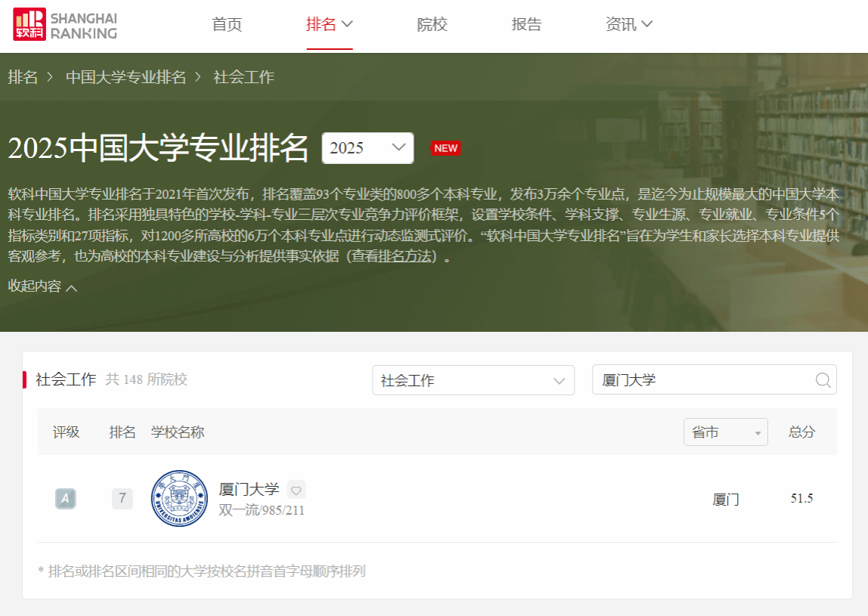The width and height of the screenshot is (868, 616).
Task: Open the 2025 year dropdown
Action: click(367, 148)
